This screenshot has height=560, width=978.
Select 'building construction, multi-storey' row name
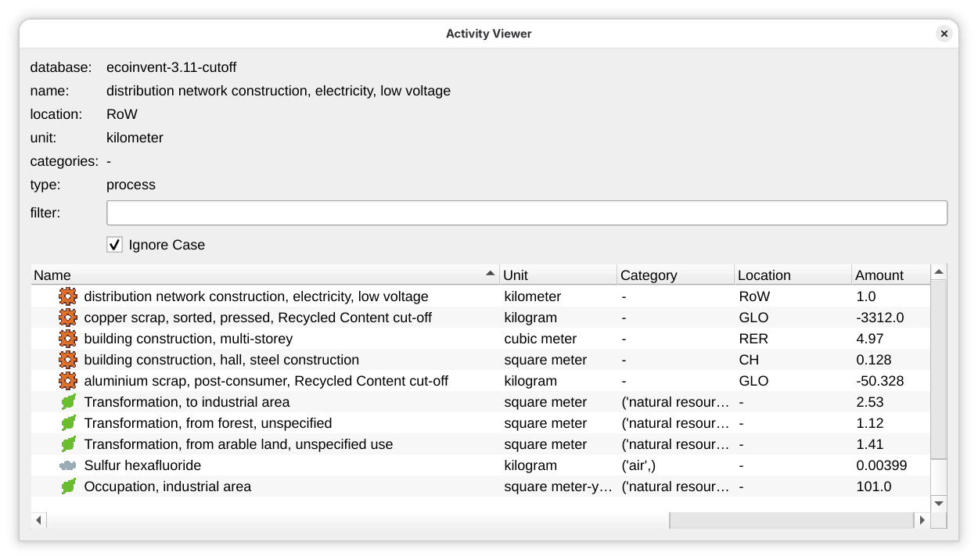tap(189, 339)
